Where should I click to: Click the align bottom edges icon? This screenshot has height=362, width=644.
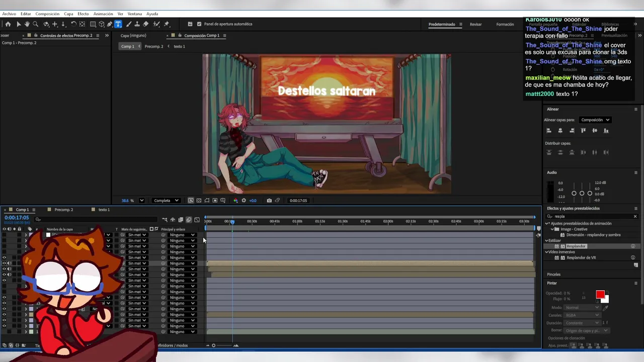[606, 131]
